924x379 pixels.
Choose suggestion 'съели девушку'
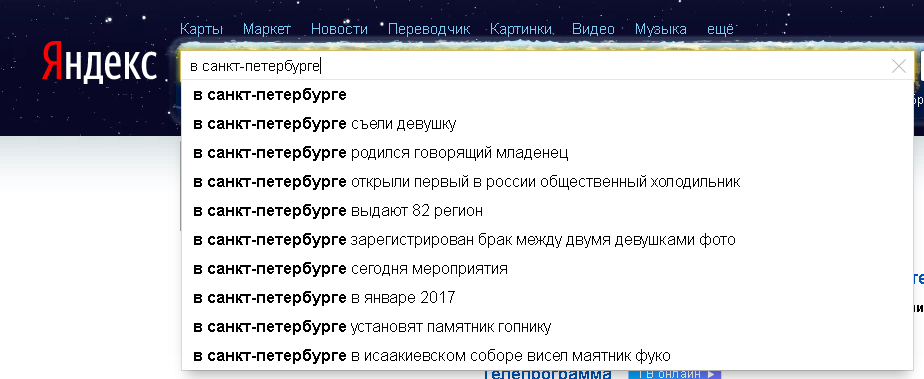click(547, 124)
